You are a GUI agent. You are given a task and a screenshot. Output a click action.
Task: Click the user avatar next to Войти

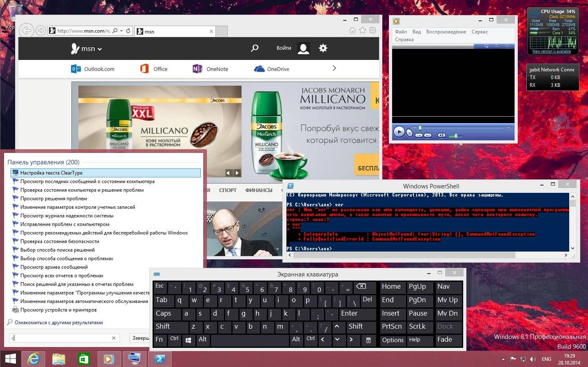click(303, 49)
